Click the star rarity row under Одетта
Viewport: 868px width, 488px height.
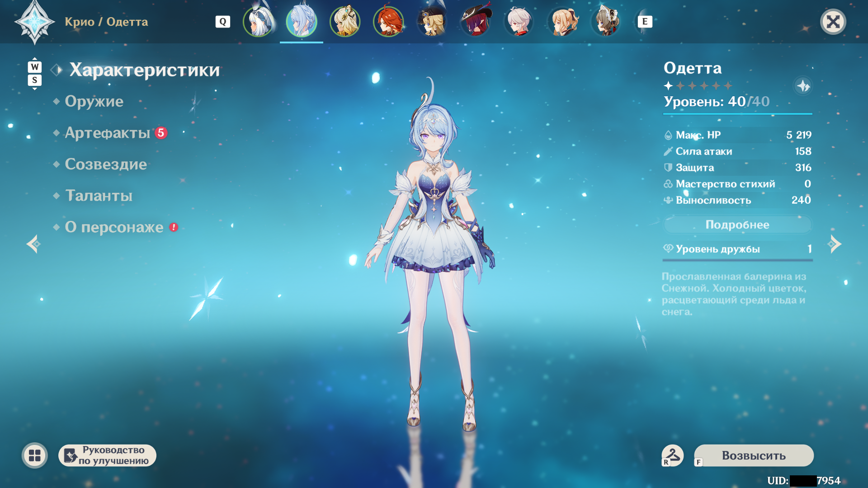tap(698, 85)
